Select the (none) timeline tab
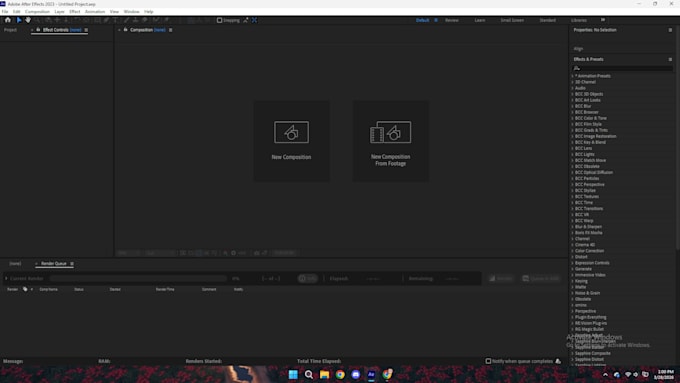This screenshot has height=383, width=680. [15, 264]
